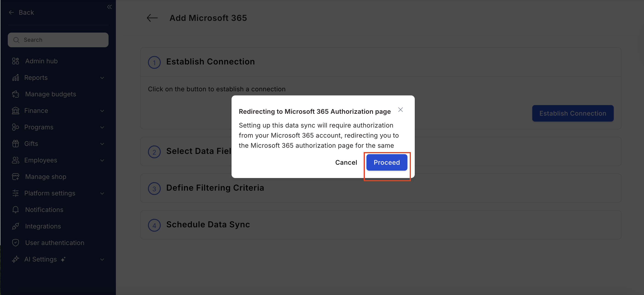
Task: Expand the Gifts chevron
Action: click(x=102, y=144)
